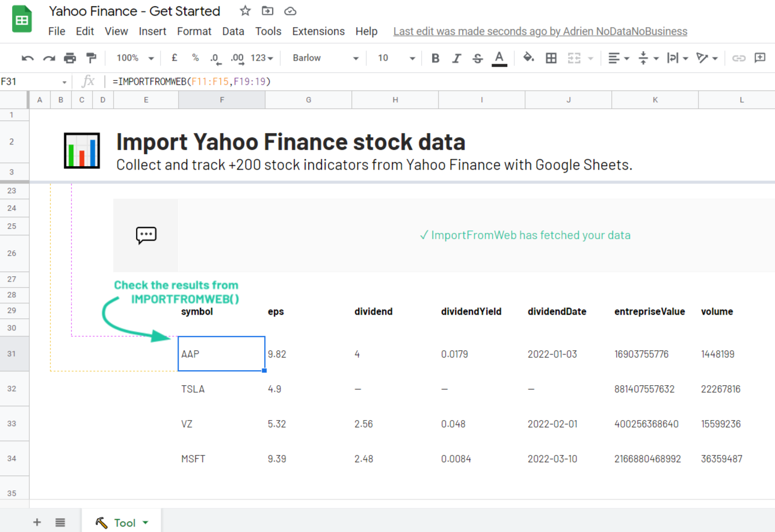Open the 123 number format dropdown

pos(262,58)
